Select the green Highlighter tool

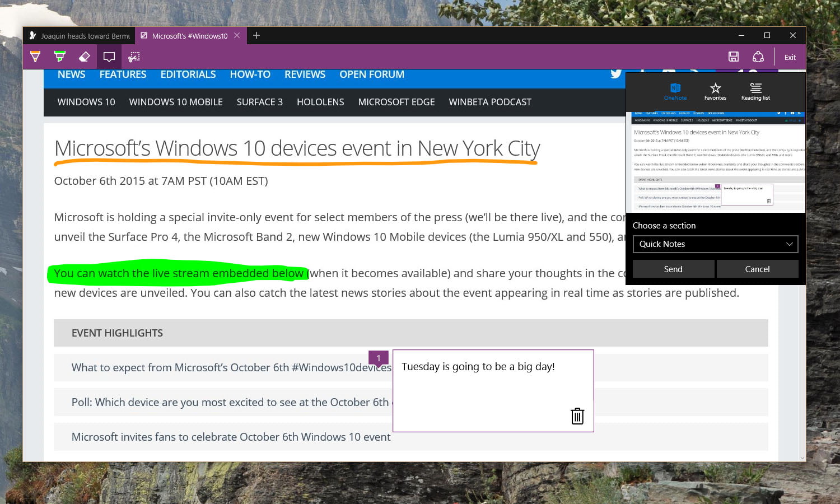coord(60,57)
